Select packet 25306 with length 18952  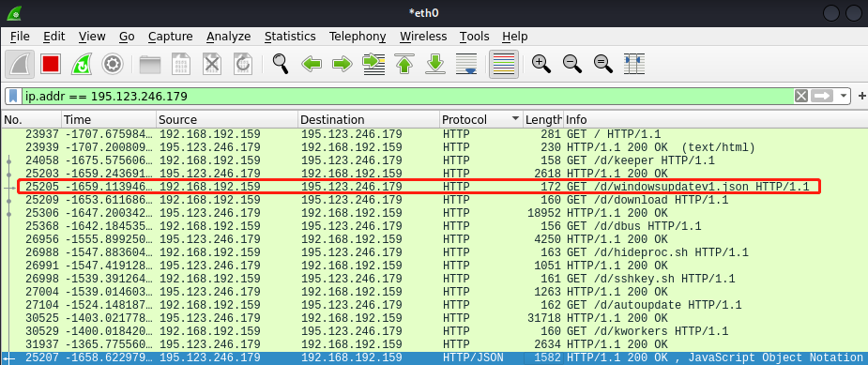[434, 213]
